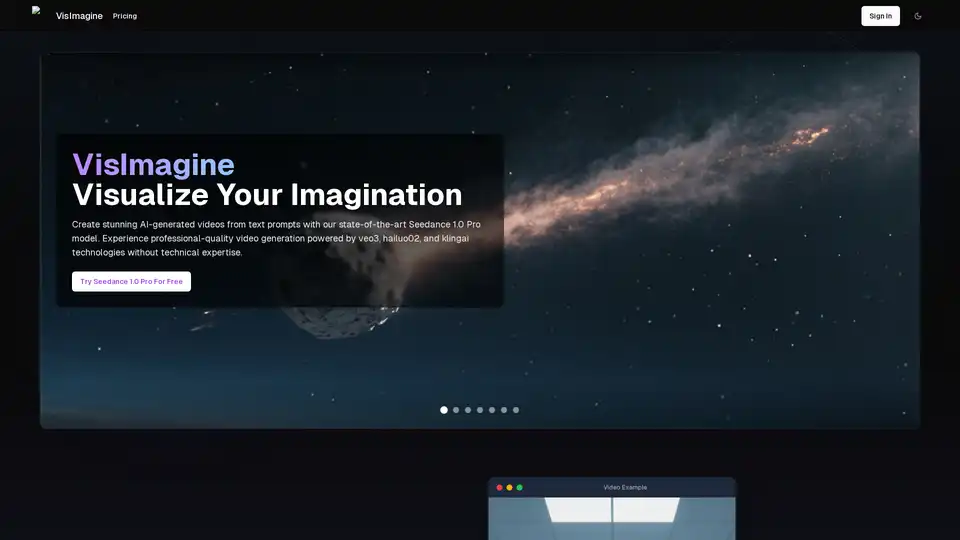The height and width of the screenshot is (540, 960).
Task: Show the fifth carousel slide via its dot
Action: pos(492,410)
